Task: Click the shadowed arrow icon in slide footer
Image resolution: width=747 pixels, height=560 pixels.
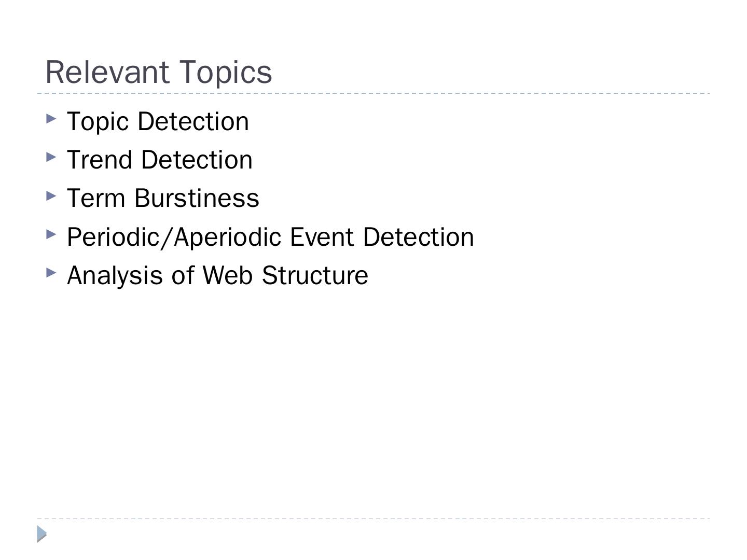Action: [42, 534]
